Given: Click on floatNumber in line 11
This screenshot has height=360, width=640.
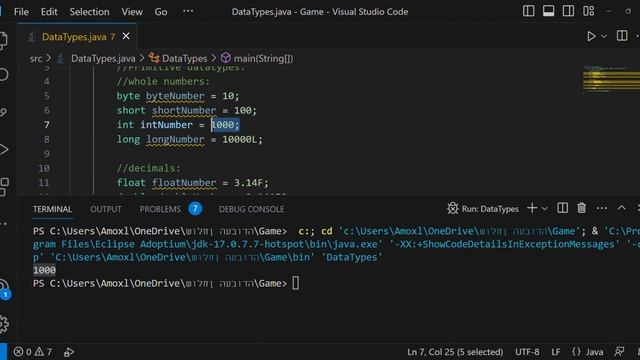Looking at the screenshot, I should click(184, 183).
